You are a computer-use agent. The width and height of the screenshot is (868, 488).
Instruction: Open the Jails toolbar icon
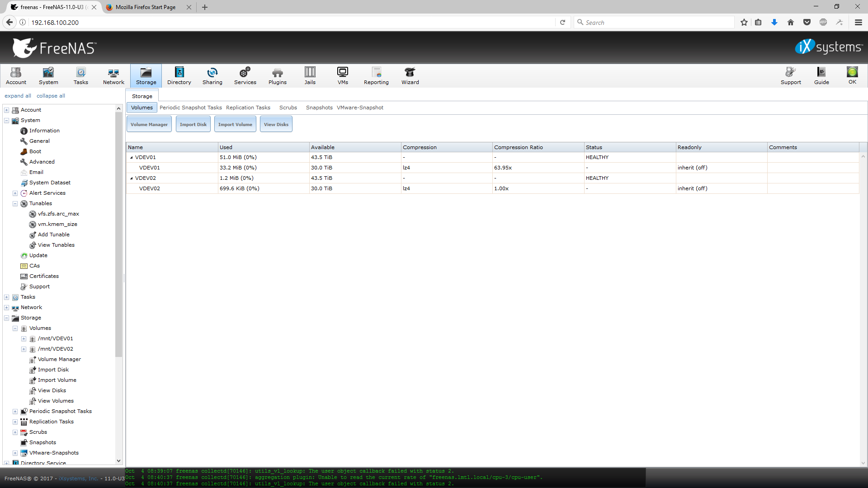[x=310, y=76]
